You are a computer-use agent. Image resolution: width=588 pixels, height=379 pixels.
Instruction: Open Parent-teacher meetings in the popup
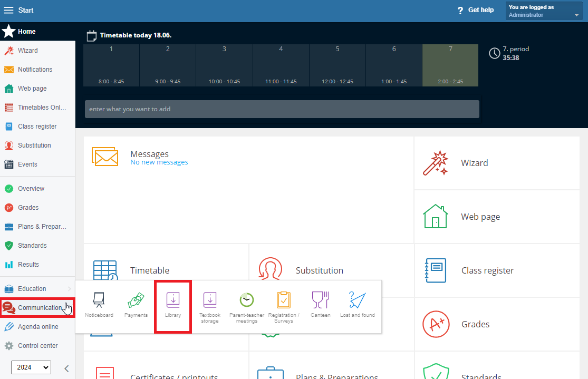click(x=247, y=307)
